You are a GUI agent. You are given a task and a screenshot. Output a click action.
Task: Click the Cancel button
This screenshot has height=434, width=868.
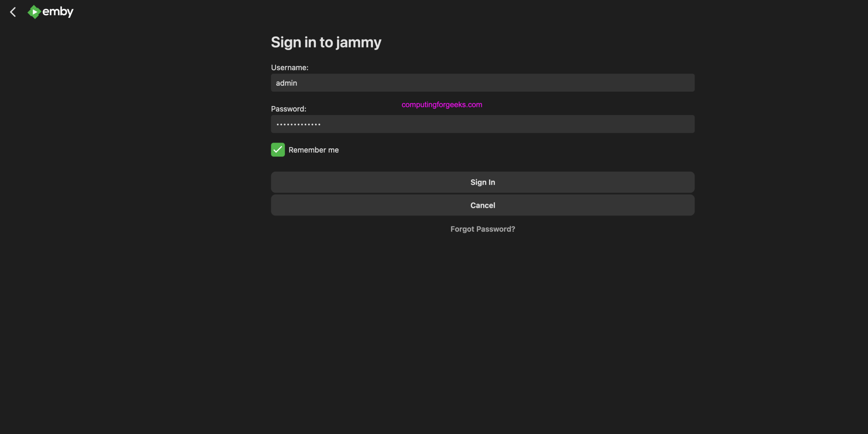tap(482, 205)
